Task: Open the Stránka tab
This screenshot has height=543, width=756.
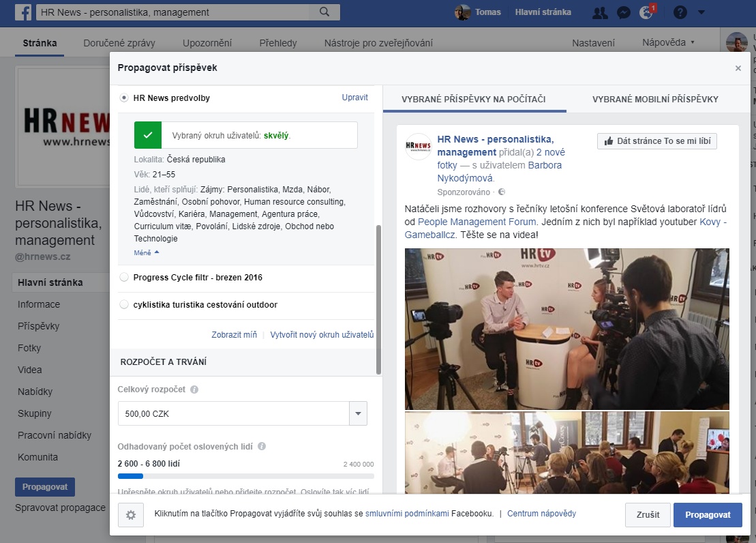Action: coord(40,43)
